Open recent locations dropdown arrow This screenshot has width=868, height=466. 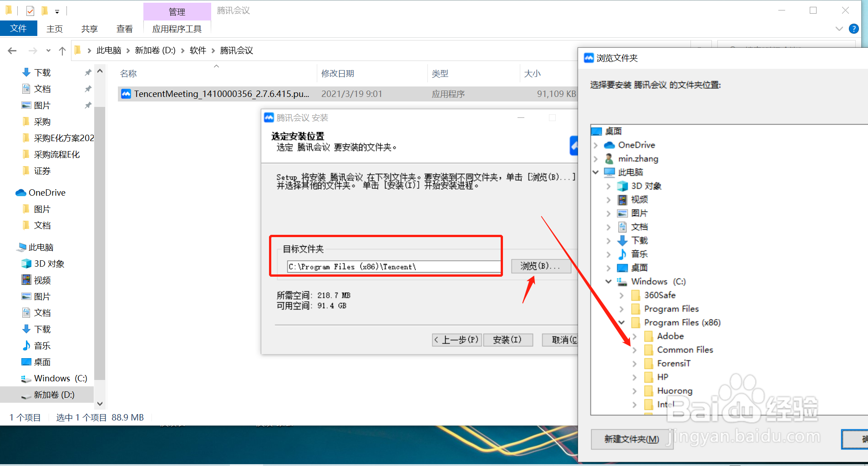point(48,51)
